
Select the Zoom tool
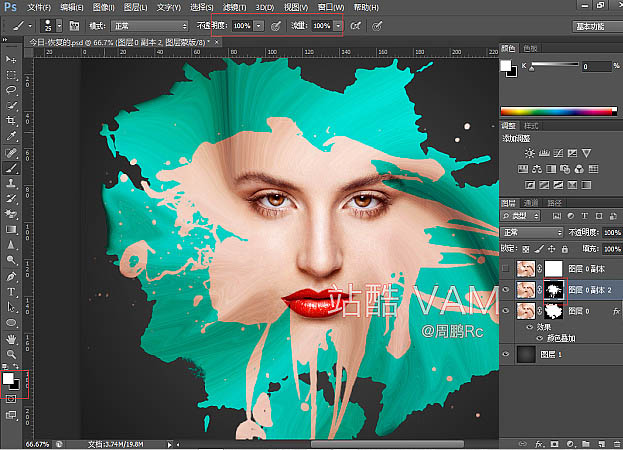point(11,354)
